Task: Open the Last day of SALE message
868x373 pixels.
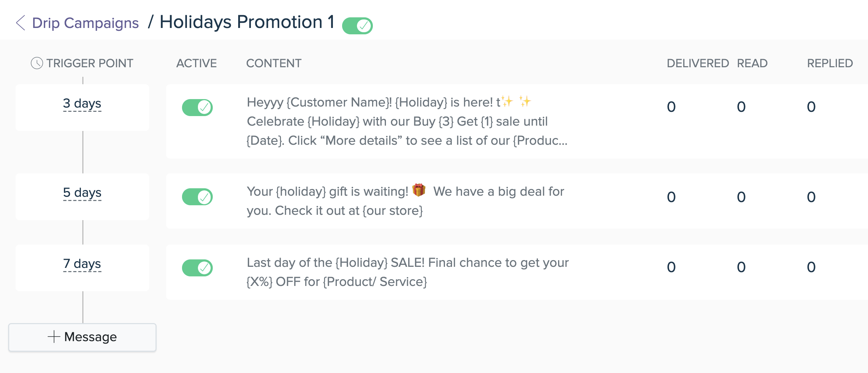Action: (407, 272)
